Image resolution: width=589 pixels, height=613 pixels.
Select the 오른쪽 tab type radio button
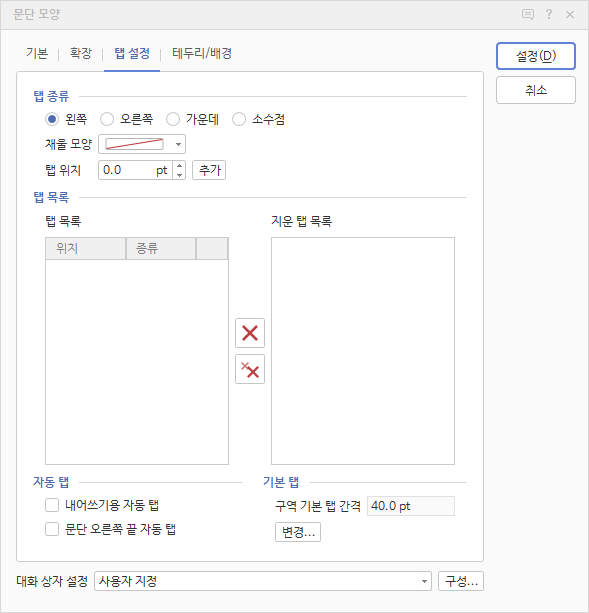tap(107, 119)
